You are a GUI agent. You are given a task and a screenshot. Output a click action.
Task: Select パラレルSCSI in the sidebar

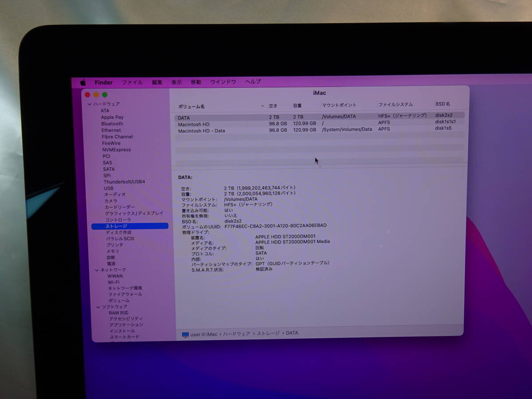(x=120, y=239)
